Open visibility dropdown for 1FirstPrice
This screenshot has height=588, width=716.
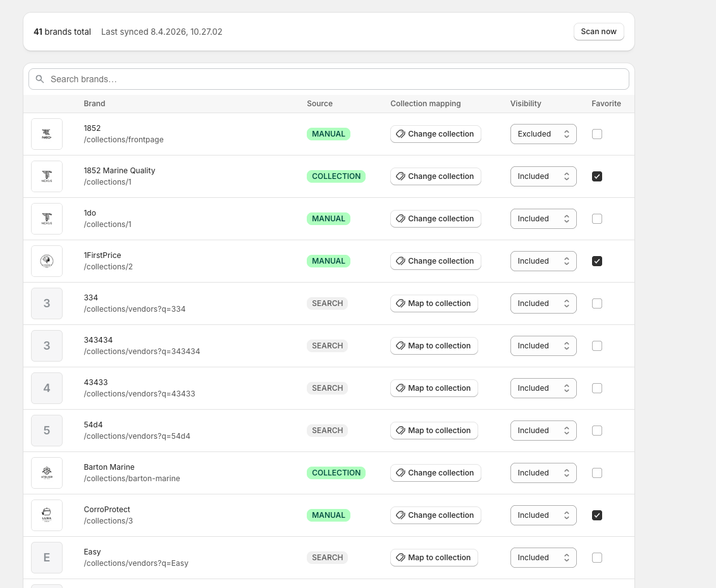[543, 261]
